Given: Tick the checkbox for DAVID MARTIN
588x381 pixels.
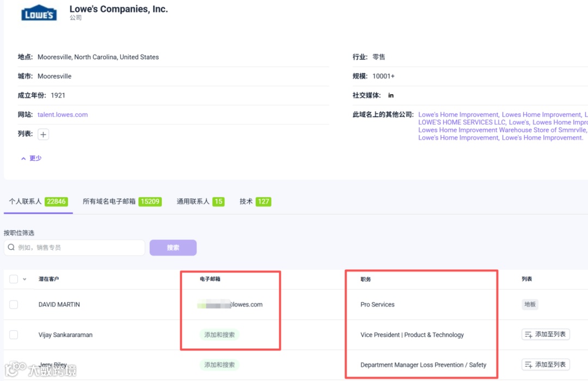Looking at the screenshot, I should (x=14, y=305).
